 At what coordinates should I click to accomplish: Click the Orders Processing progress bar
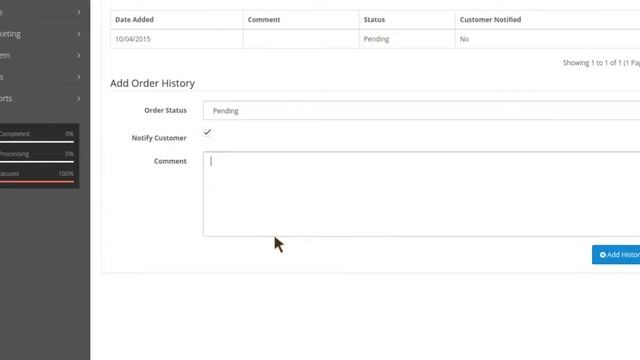click(x=37, y=162)
